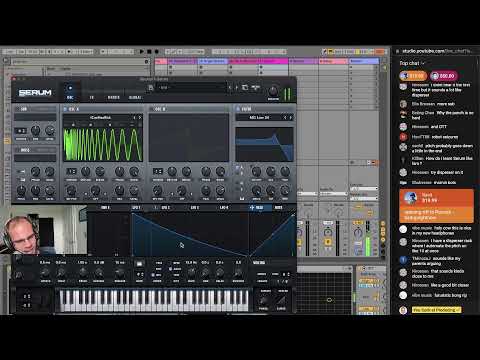Enable the OSC B power switch
This screenshot has width=480, height=360.
pyautogui.click(x=152, y=109)
